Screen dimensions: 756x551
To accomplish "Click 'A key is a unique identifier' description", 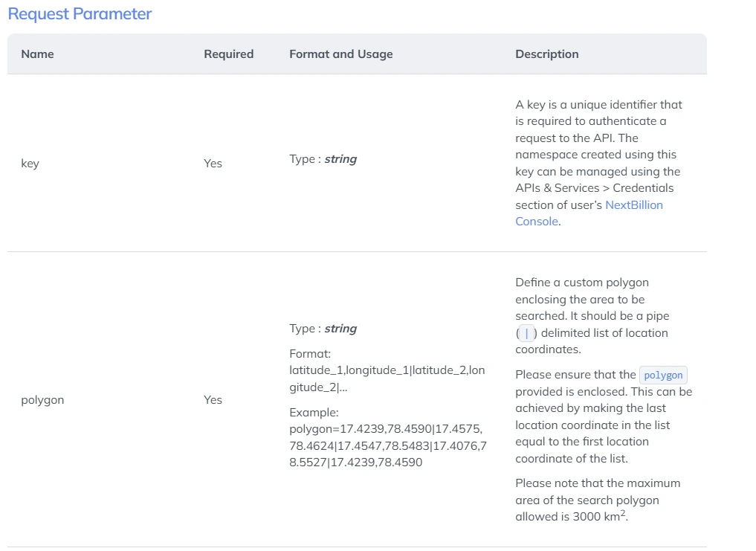I will (598, 163).
